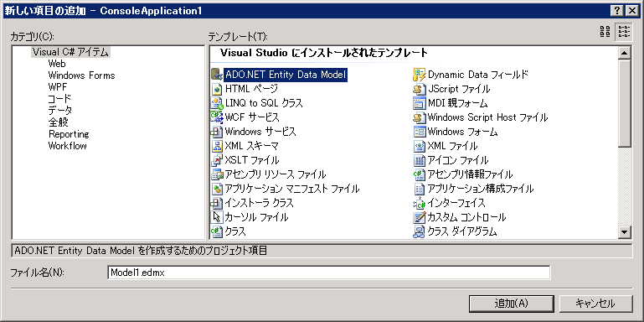Viewport: 644px width, 322px height.
Task: Select the JScript ファイル icon
Action: point(419,89)
